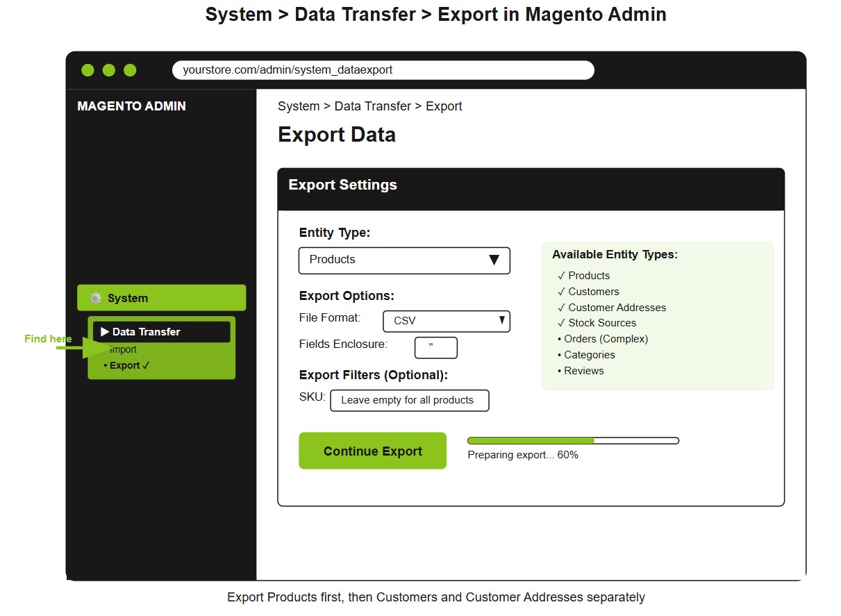
Task: Click the System > Data Transfer > Export breadcrumb
Action: (x=369, y=106)
